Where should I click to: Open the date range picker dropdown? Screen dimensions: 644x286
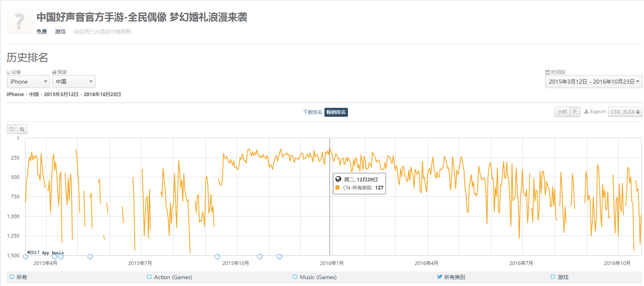[593, 82]
